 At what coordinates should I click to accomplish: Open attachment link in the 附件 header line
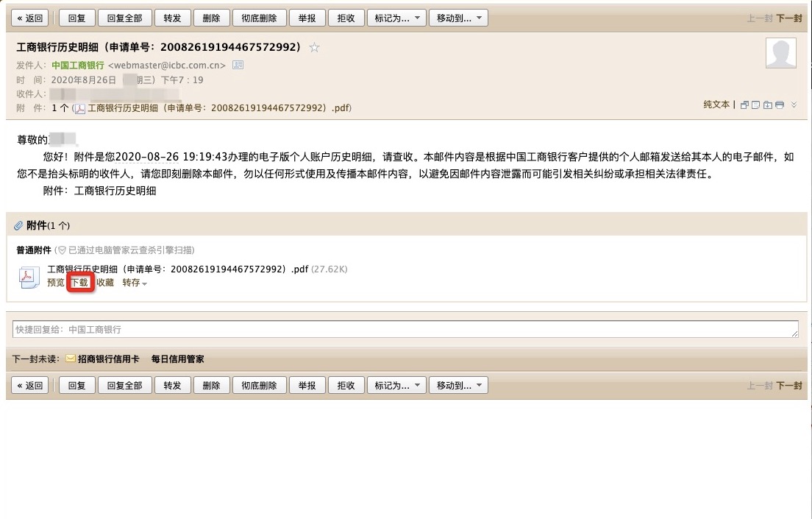(x=219, y=107)
